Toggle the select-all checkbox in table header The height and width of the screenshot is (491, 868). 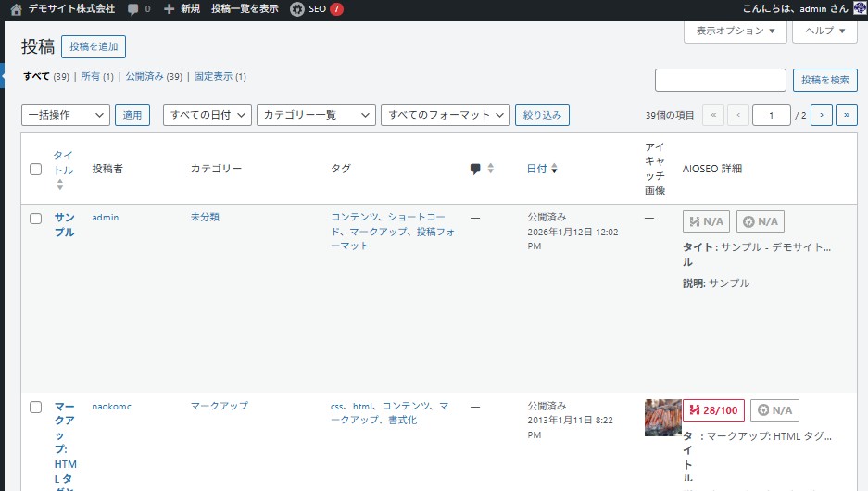coord(36,170)
